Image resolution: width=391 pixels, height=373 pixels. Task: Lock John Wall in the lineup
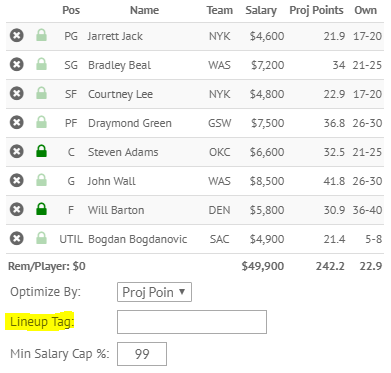[x=41, y=180]
